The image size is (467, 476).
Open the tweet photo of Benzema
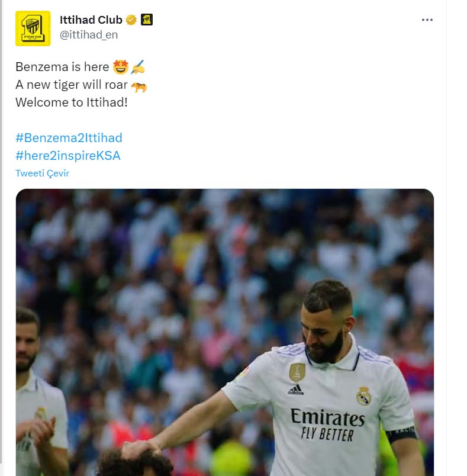pos(225,332)
